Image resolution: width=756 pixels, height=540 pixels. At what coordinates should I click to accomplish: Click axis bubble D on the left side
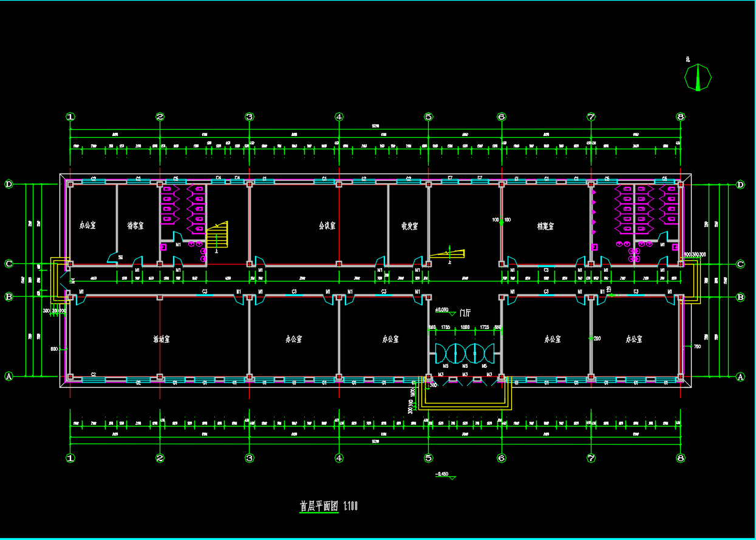point(9,184)
